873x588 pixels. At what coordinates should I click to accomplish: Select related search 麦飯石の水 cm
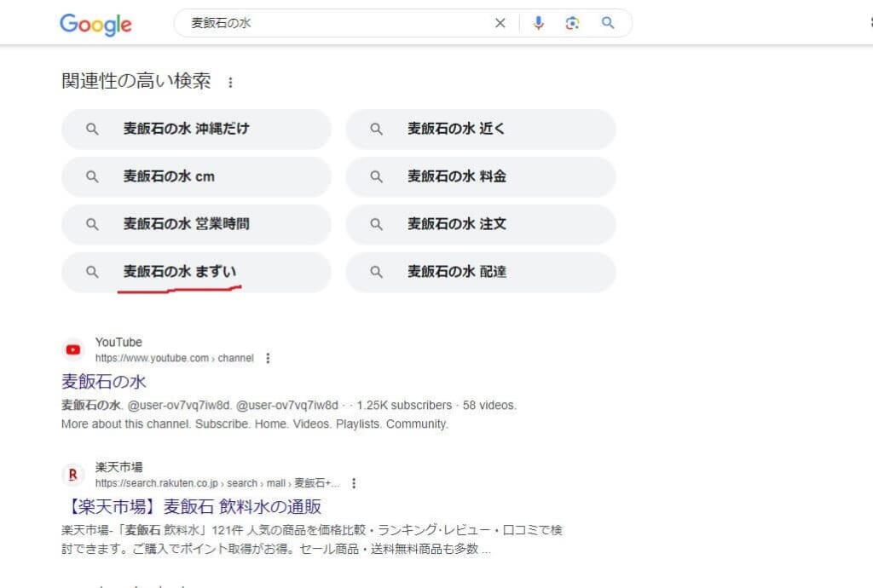click(196, 177)
